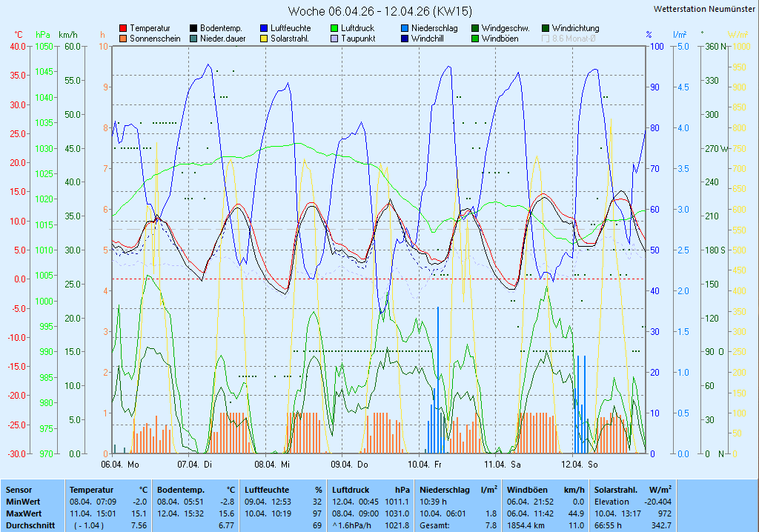Click the green Luftdruck legend icon
Image resolution: width=759 pixels, height=532 pixels.
(x=334, y=28)
